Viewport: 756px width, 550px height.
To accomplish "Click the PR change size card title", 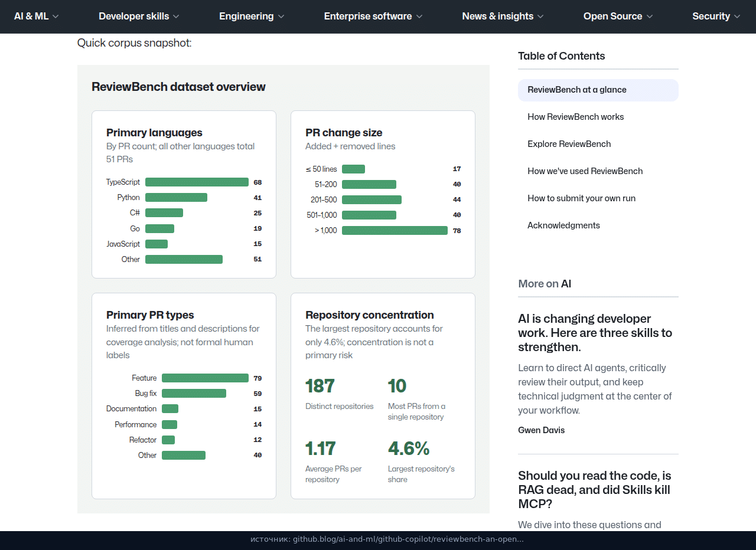I will tap(344, 133).
